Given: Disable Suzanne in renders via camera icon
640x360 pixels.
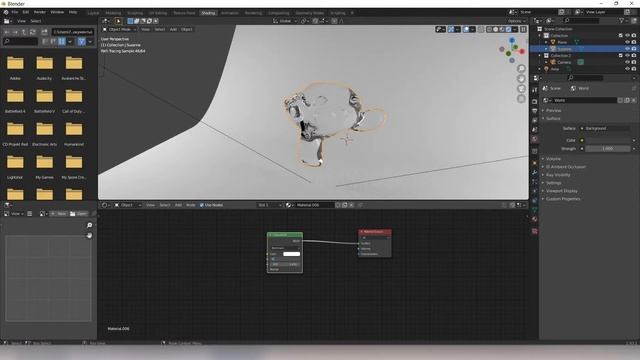Looking at the screenshot, I should 634,49.
